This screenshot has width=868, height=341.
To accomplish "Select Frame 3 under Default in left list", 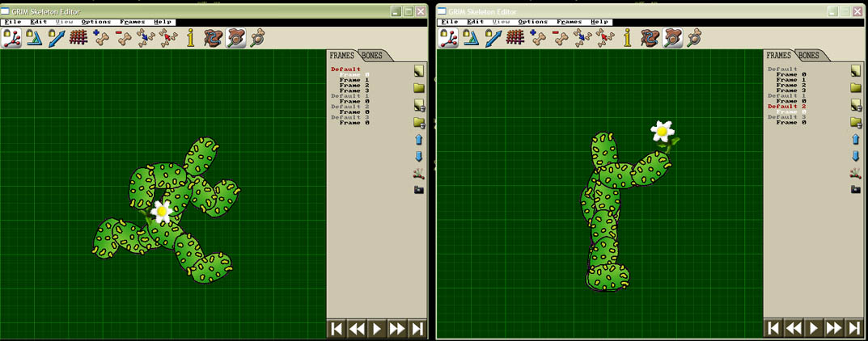I will click(354, 91).
